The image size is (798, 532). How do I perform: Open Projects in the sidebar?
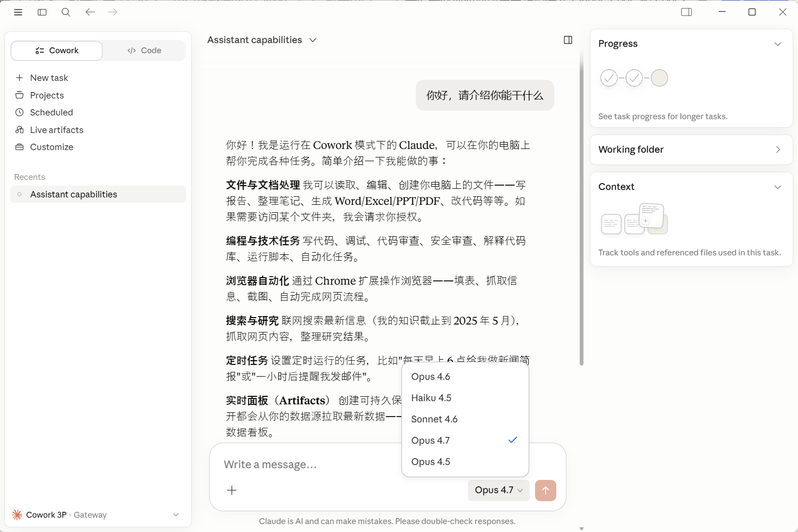(x=98, y=95)
